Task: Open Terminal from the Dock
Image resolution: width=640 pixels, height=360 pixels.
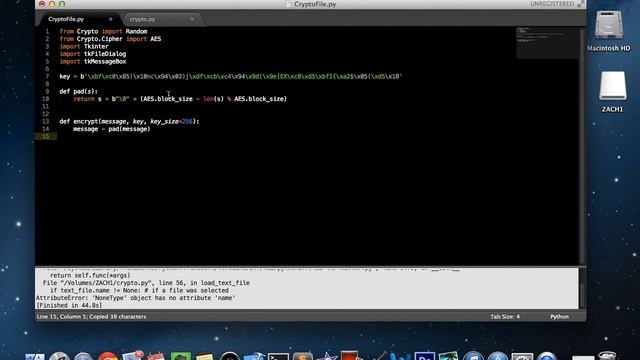Action: point(278,356)
